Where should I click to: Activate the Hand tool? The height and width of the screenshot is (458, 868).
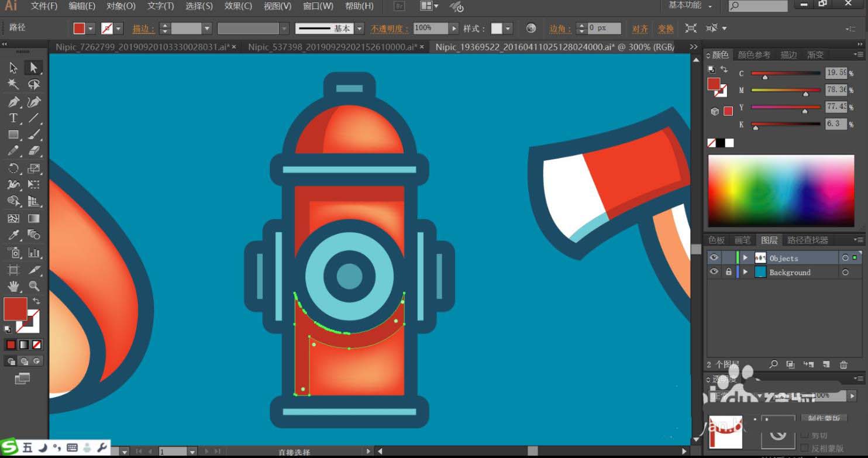(x=13, y=286)
